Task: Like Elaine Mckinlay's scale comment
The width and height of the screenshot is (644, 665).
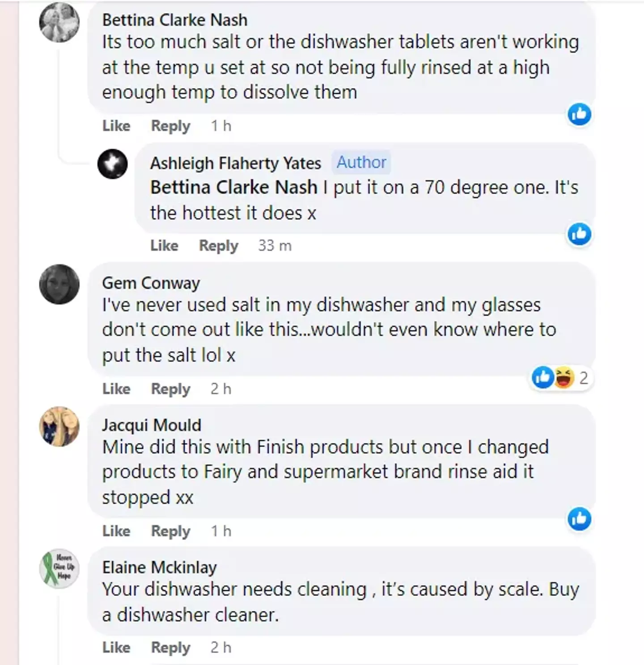Action: [116, 647]
